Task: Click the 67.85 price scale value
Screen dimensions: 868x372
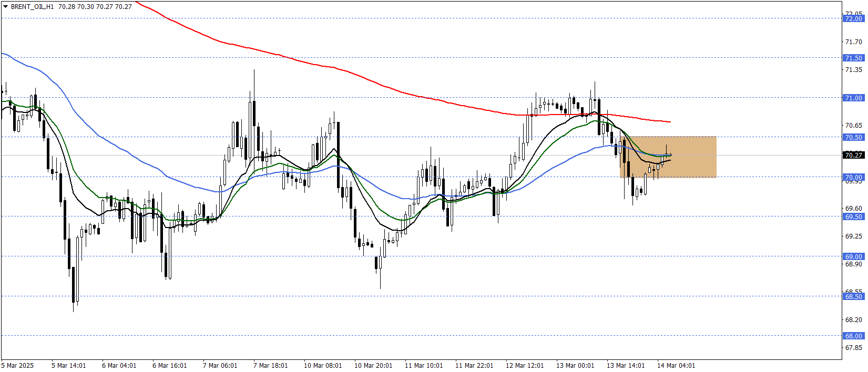Action: click(x=853, y=347)
